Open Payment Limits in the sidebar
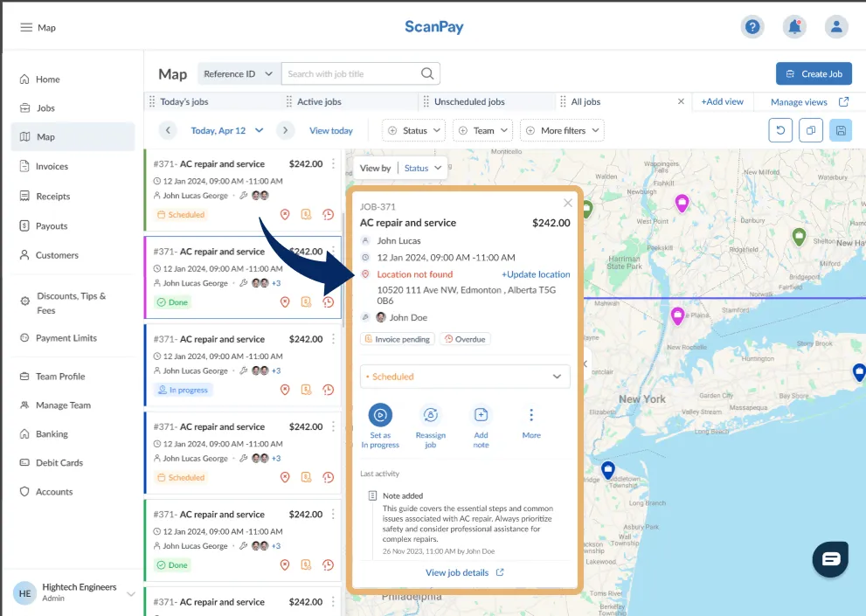The width and height of the screenshot is (866, 616). click(73, 338)
